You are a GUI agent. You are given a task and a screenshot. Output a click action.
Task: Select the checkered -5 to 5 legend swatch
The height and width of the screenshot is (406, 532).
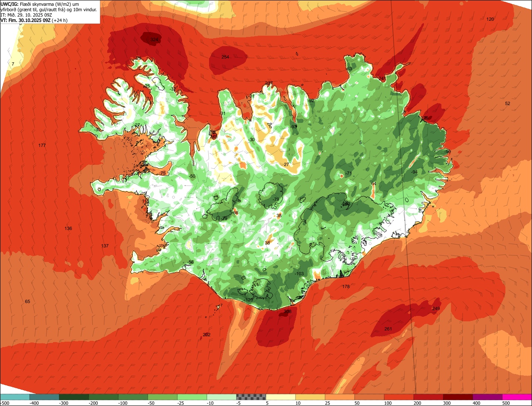pyautogui.click(x=251, y=397)
